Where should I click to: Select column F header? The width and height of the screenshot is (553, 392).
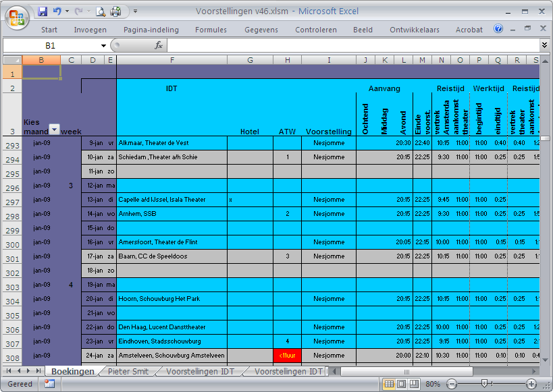click(172, 60)
